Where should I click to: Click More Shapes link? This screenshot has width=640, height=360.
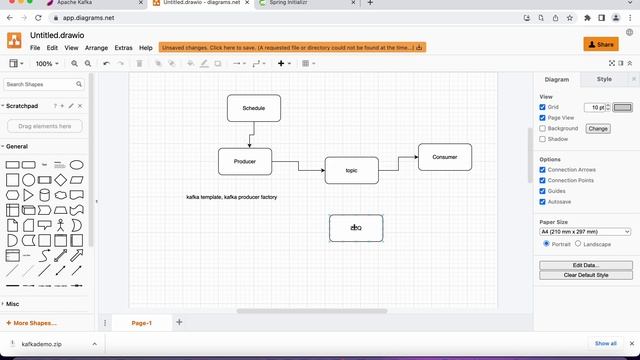[x=31, y=323]
